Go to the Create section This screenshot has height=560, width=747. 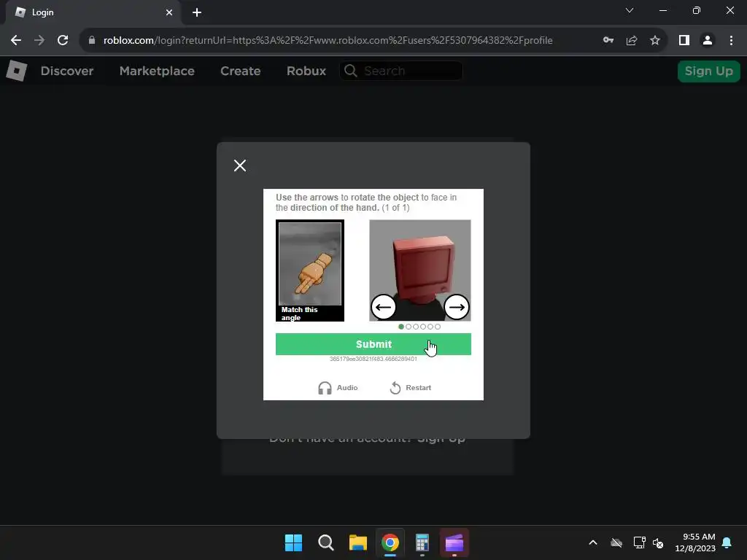click(240, 71)
